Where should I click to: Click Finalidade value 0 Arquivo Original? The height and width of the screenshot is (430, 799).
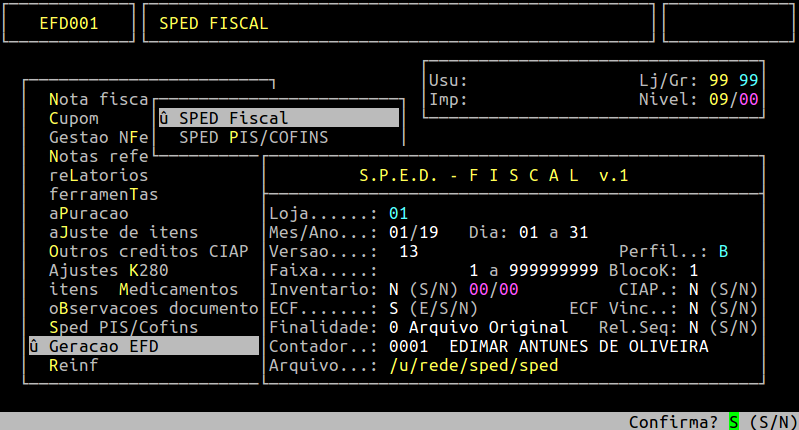(478, 328)
